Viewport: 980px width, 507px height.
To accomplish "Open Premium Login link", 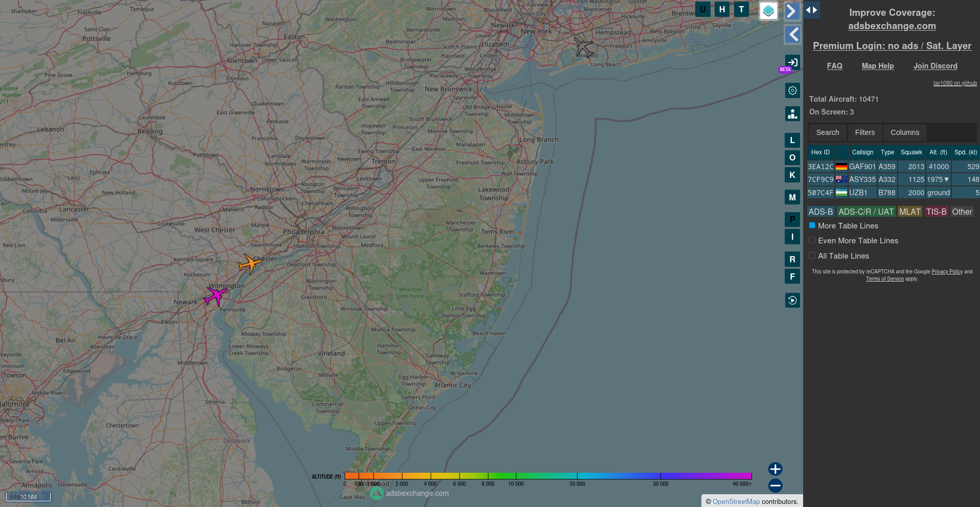I will [x=892, y=46].
